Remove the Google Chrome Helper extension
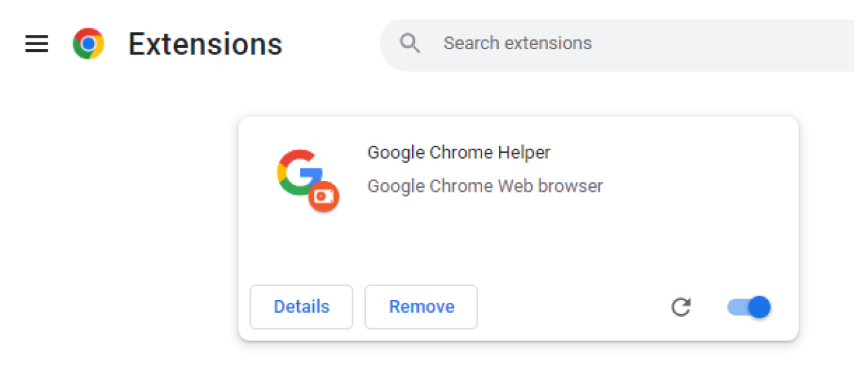 pos(421,307)
